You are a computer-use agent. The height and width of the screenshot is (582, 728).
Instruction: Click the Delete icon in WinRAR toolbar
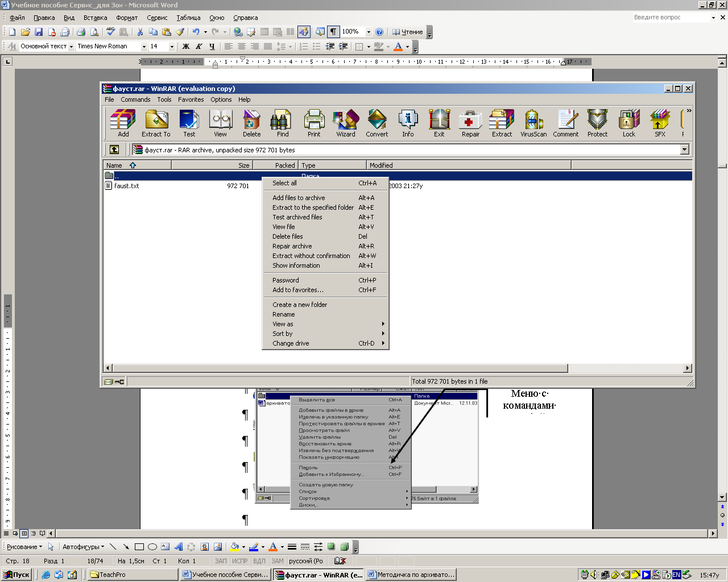coord(251,123)
